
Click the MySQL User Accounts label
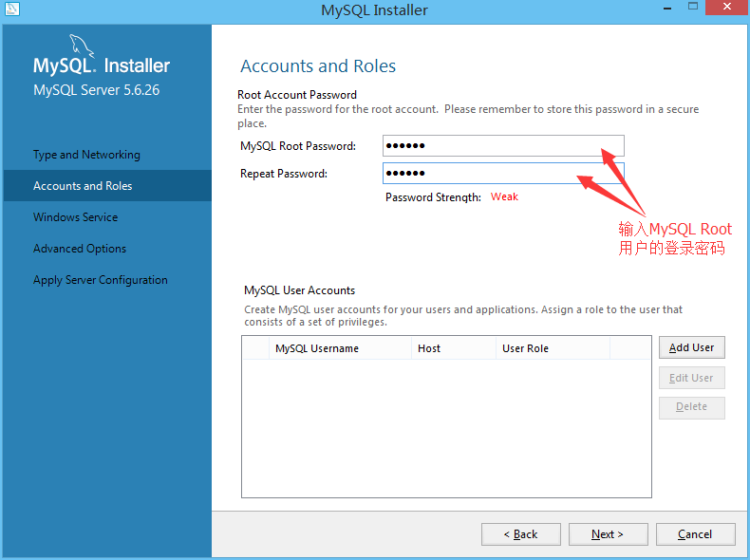299,290
